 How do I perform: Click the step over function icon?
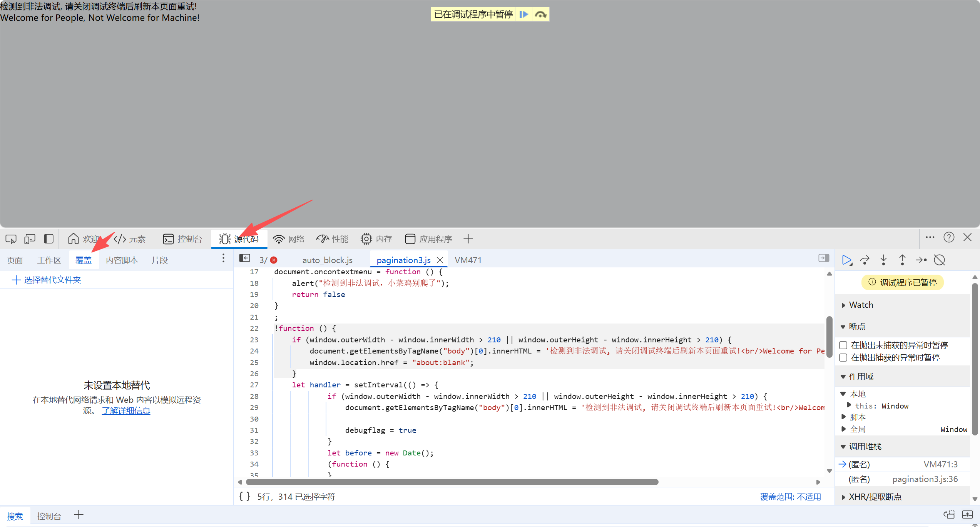point(865,260)
